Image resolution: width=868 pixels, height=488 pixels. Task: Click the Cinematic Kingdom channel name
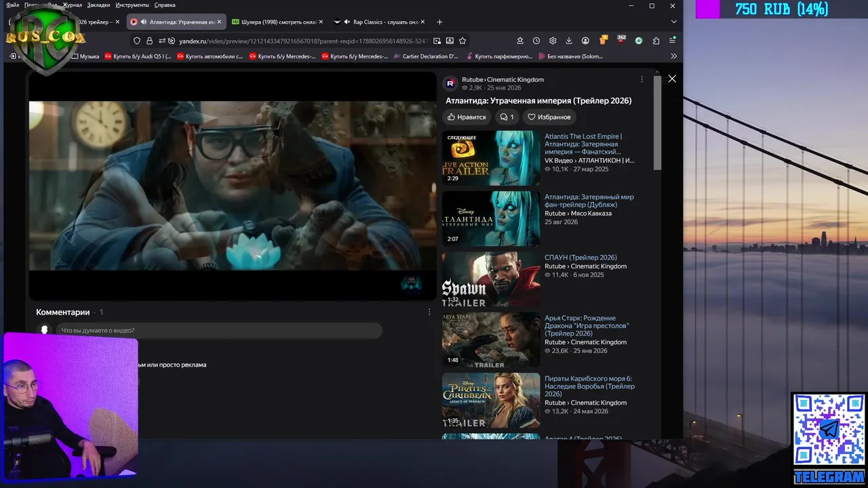pos(515,79)
